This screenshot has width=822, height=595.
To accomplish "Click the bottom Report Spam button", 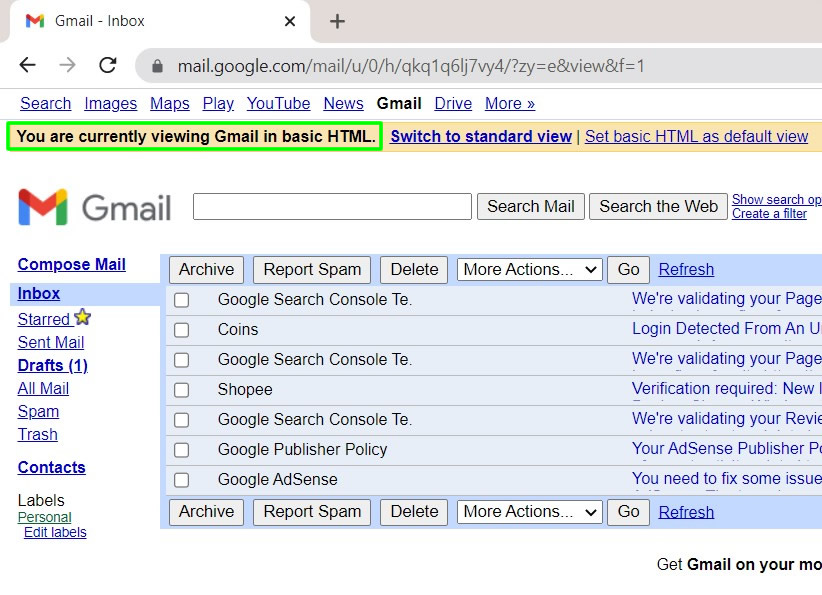I will tap(312, 512).
